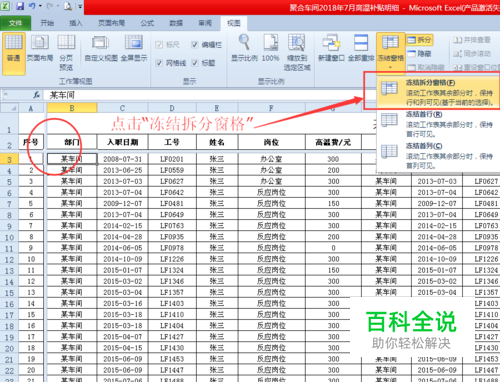This screenshot has height=382, width=500.
Task: Click header cell 入职日期
Action: coord(123,142)
